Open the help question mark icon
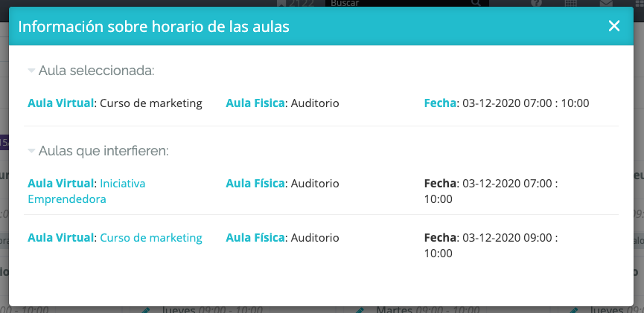The width and height of the screenshot is (644, 313). 536,2
